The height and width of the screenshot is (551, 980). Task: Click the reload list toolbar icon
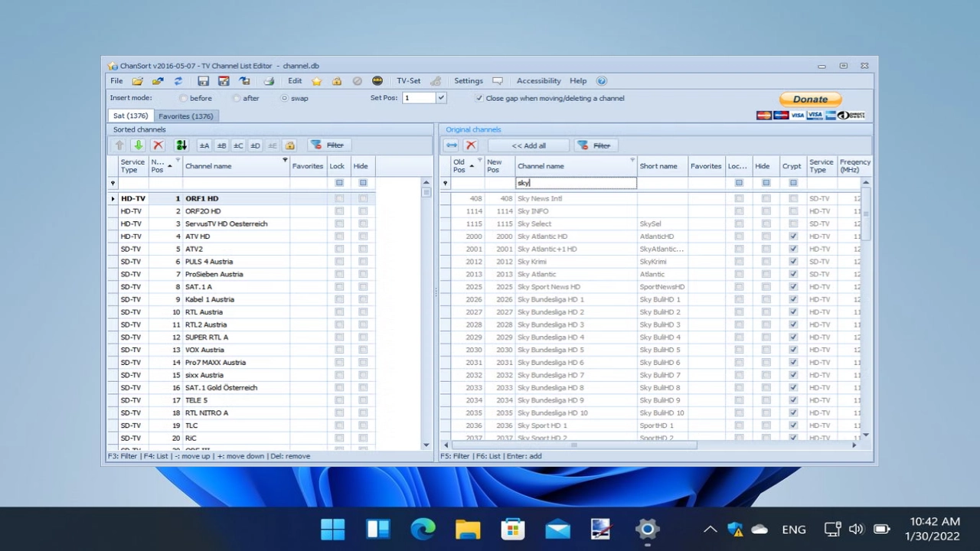click(178, 81)
